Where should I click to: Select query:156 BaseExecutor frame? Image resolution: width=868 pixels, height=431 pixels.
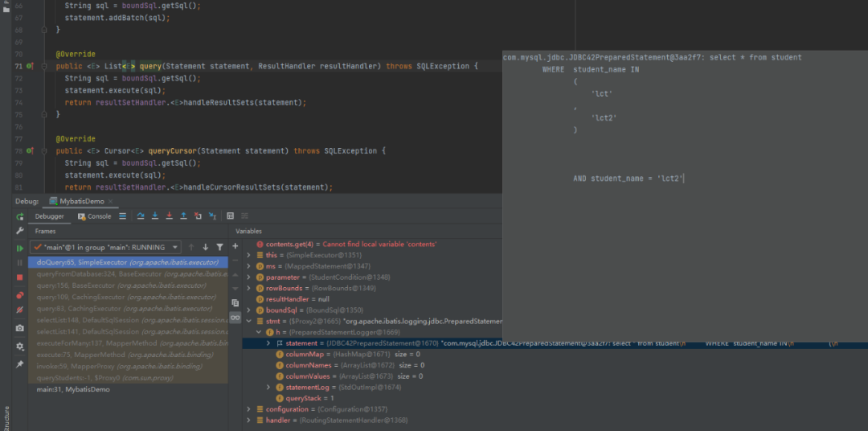[128, 285]
